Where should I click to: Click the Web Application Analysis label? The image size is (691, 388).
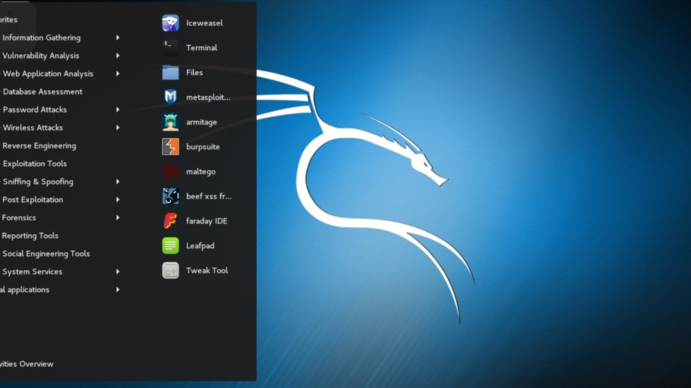pyautogui.click(x=48, y=74)
